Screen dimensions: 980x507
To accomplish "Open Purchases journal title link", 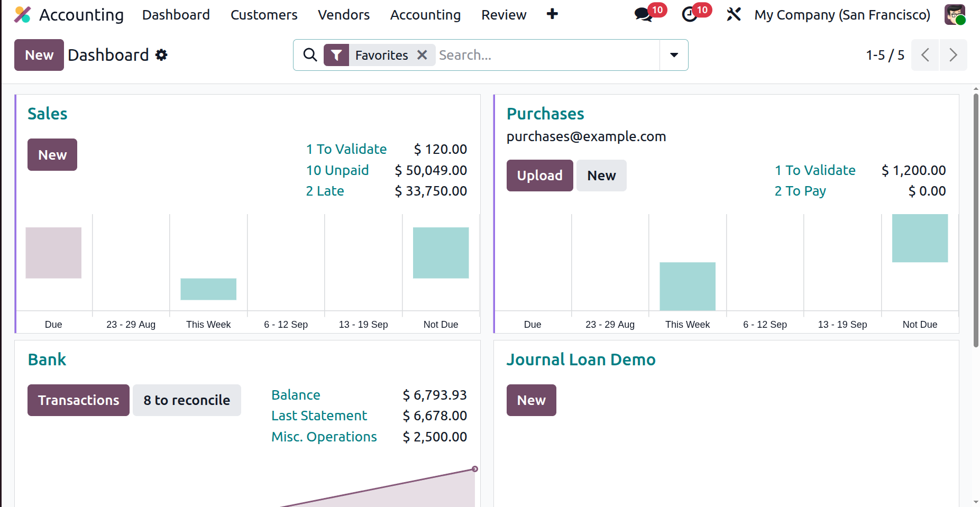I will pyautogui.click(x=545, y=114).
